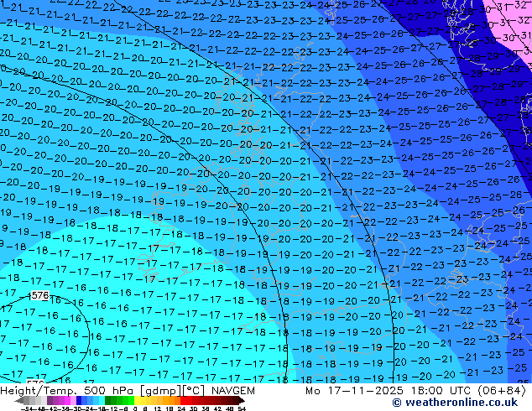The height and width of the screenshot is (411, 532).
Task: Click the 'Mo 17-11-2025 18:00 UTC' timestamp
Action: [389, 391]
